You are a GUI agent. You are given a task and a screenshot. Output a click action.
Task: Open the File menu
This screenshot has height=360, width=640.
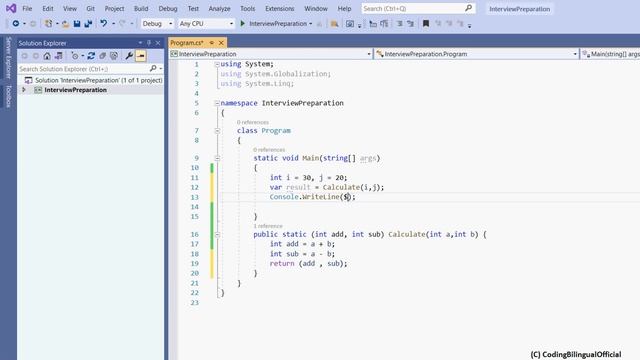[x=27, y=8]
